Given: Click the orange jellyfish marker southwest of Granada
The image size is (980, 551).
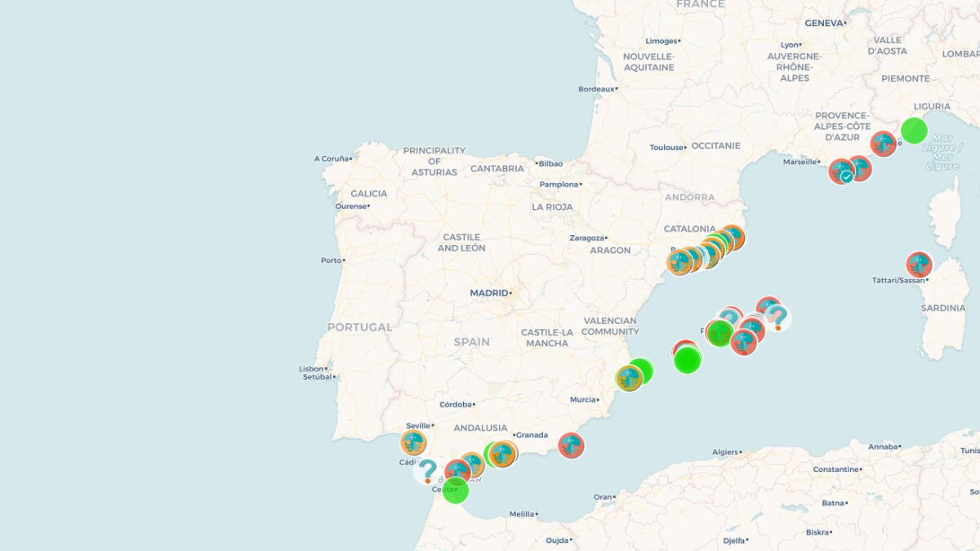Looking at the screenshot, I should click(x=503, y=454).
